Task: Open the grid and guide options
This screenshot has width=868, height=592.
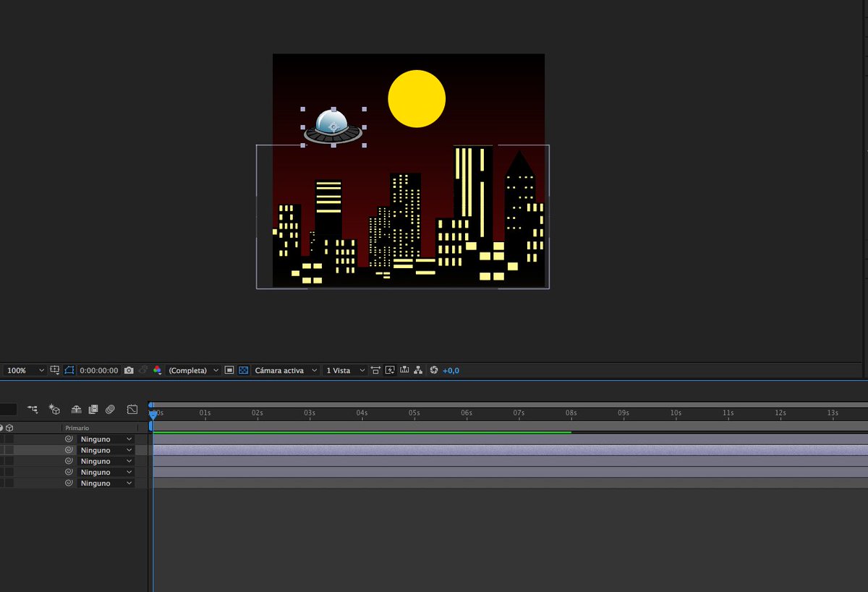Action: click(x=55, y=370)
